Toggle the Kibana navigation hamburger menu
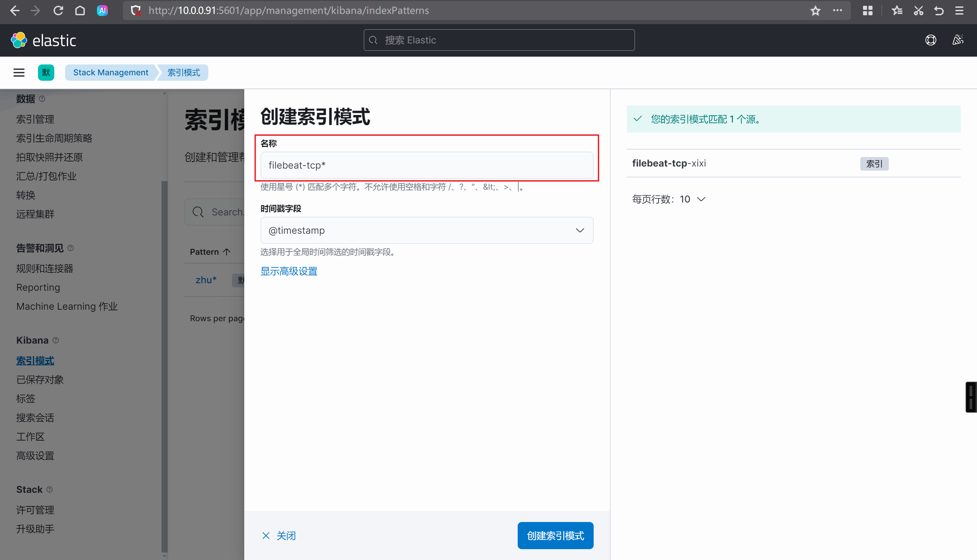 point(19,73)
